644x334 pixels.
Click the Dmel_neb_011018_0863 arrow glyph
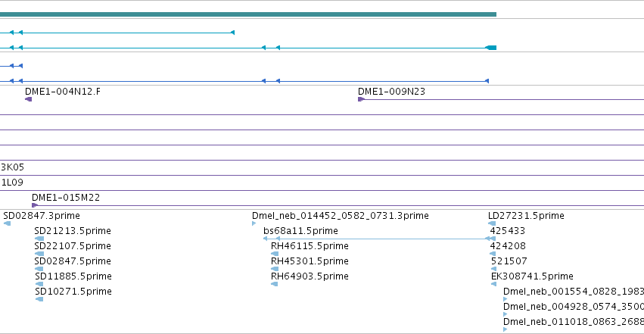(x=506, y=329)
